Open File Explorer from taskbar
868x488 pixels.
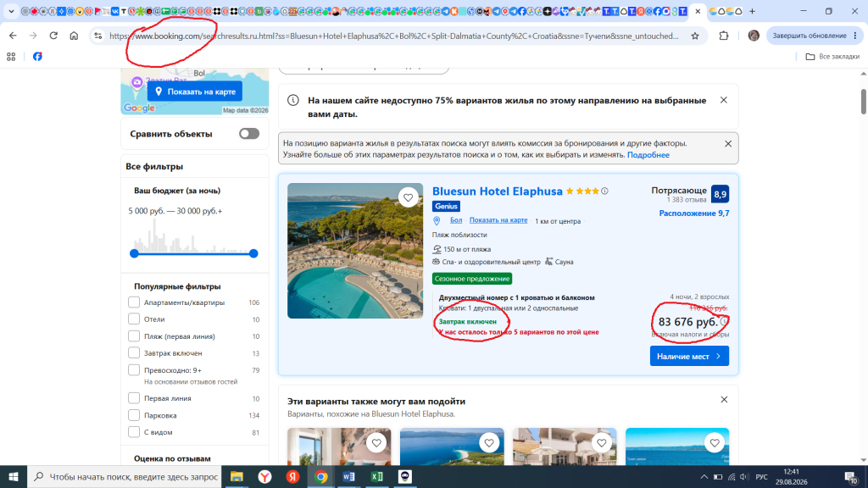tap(236, 476)
